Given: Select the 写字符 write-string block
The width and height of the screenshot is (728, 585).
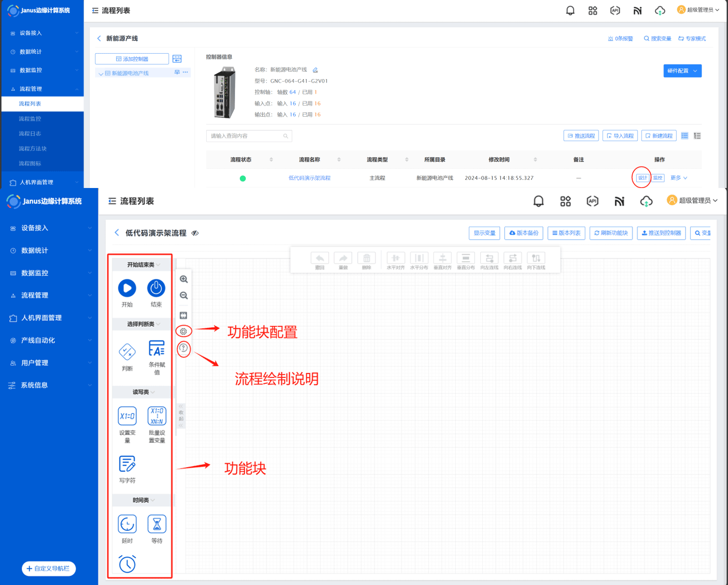Looking at the screenshot, I should [x=127, y=464].
